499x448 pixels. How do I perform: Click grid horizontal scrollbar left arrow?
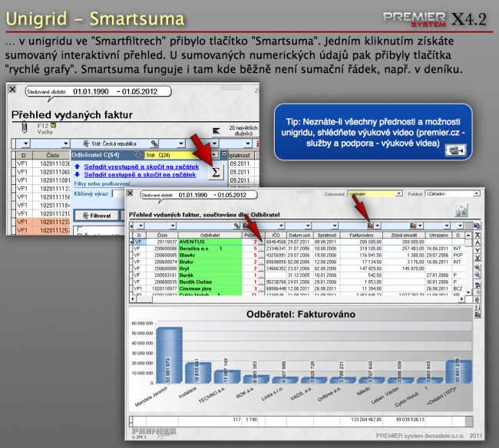[132, 299]
